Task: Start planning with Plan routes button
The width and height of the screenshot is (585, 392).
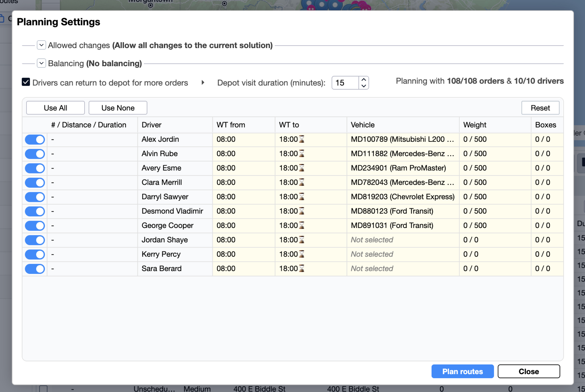Action: pyautogui.click(x=462, y=371)
